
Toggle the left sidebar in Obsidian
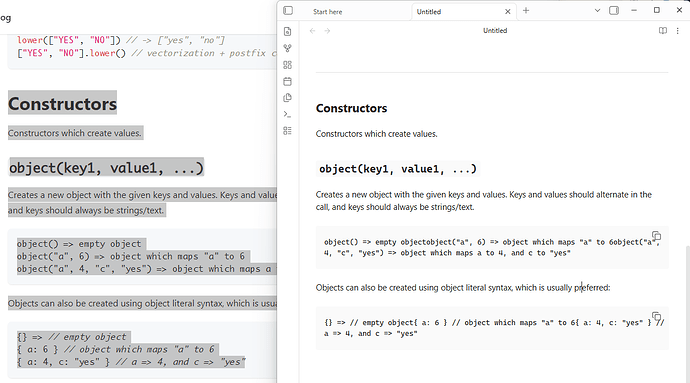pyautogui.click(x=288, y=11)
